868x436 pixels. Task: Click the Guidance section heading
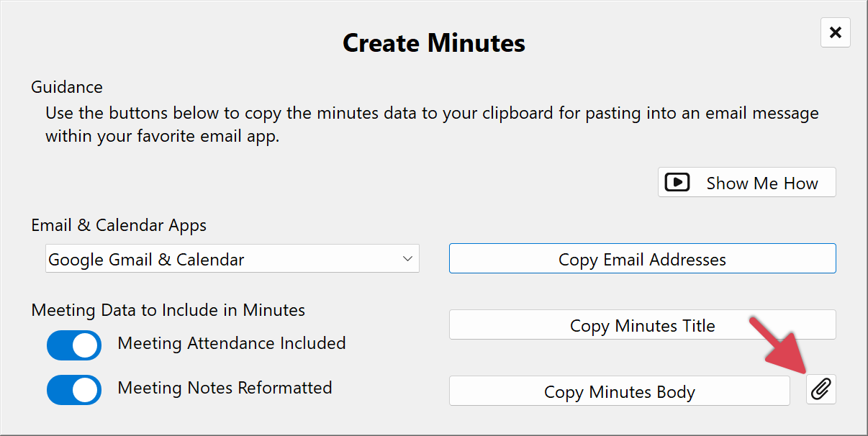[66, 86]
